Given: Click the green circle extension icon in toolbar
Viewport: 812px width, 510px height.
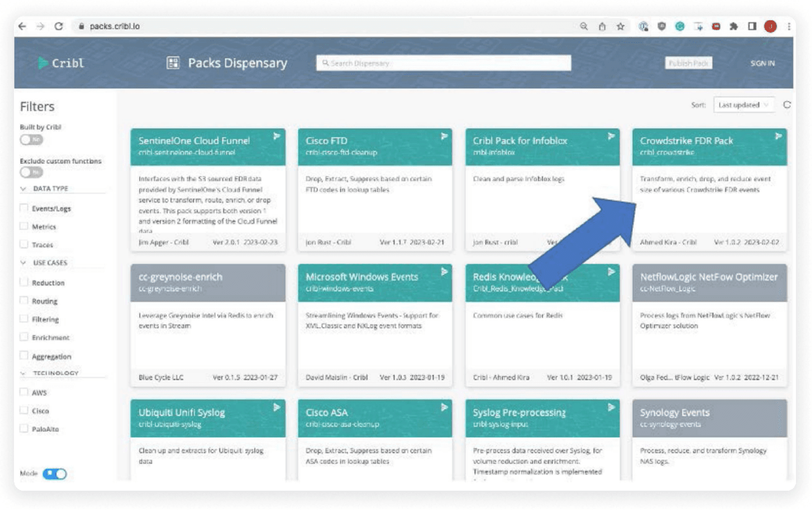Looking at the screenshot, I should tap(680, 26).
